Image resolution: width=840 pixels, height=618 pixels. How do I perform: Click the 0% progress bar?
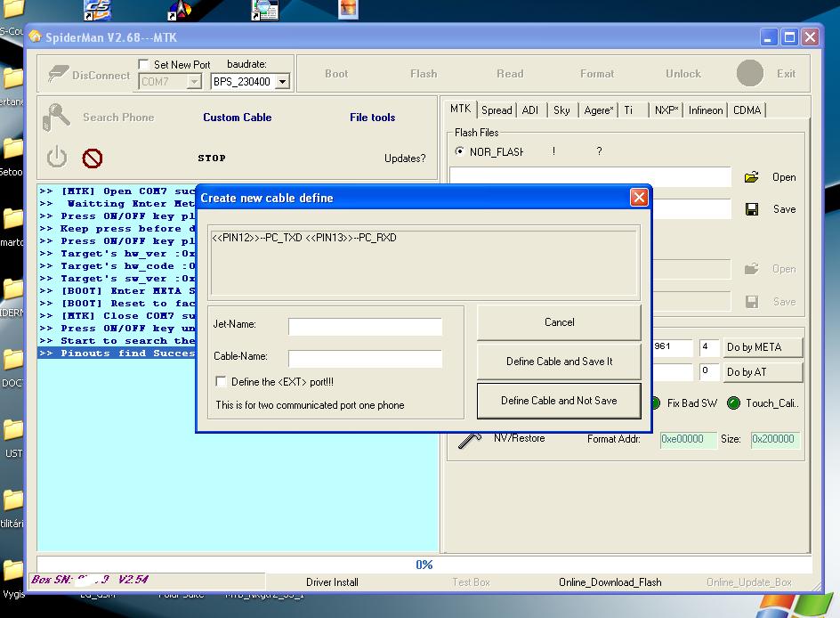click(424, 565)
